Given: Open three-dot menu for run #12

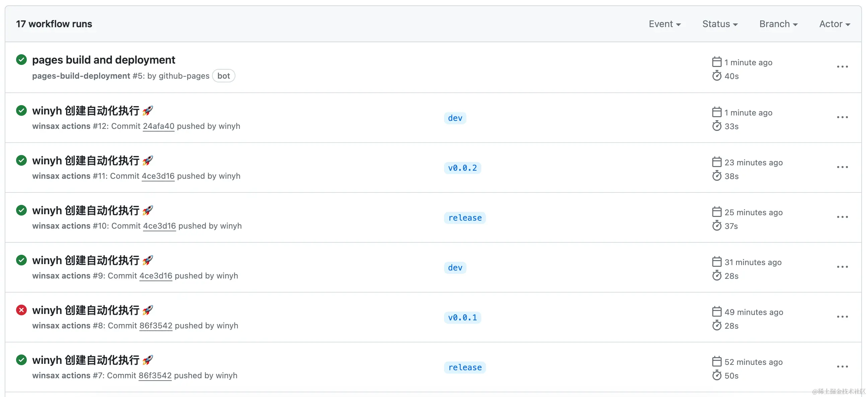Looking at the screenshot, I should (842, 117).
